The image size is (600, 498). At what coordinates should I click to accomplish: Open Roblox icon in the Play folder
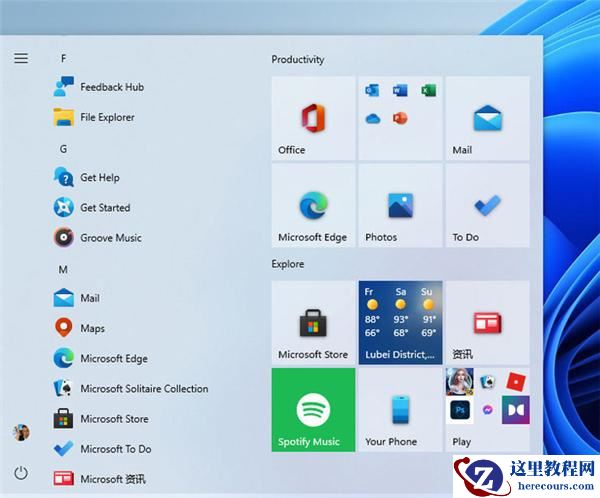(x=516, y=382)
